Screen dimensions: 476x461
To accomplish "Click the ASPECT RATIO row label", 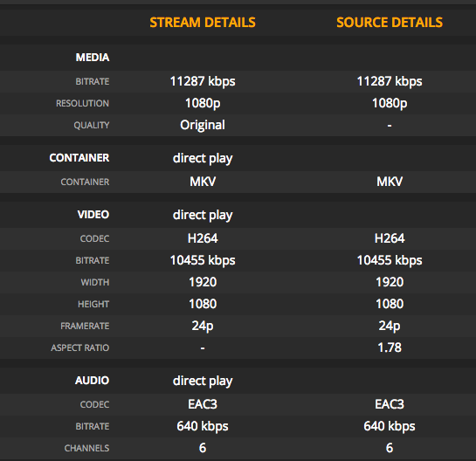I will click(79, 347).
